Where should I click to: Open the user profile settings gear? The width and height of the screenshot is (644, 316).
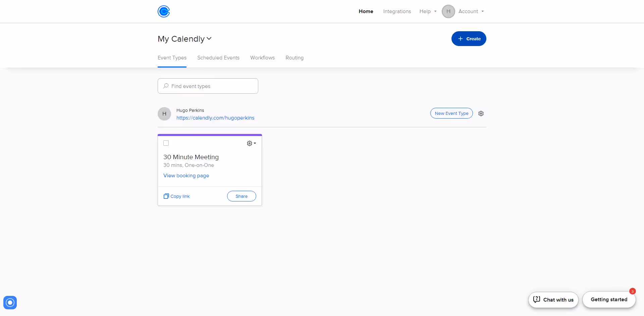(x=481, y=114)
